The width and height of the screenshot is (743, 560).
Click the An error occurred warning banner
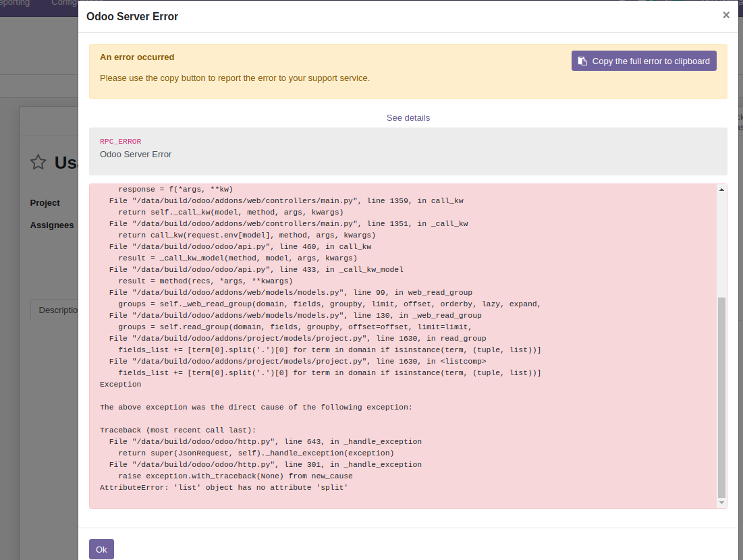point(137,57)
